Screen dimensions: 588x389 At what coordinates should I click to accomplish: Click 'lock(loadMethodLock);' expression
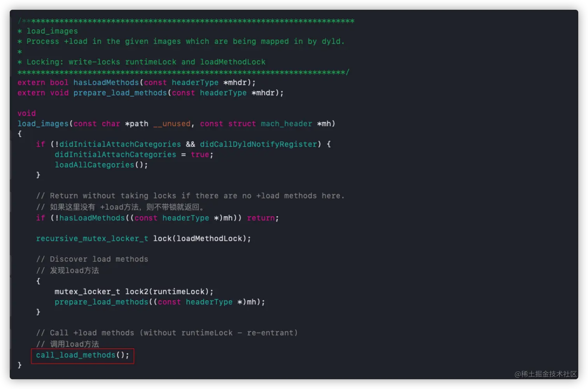click(x=202, y=238)
